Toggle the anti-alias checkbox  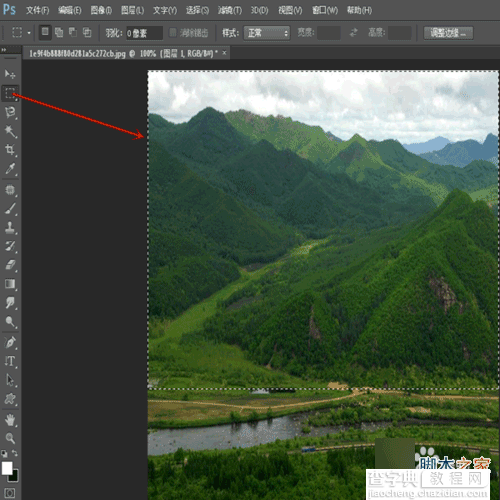point(173,33)
